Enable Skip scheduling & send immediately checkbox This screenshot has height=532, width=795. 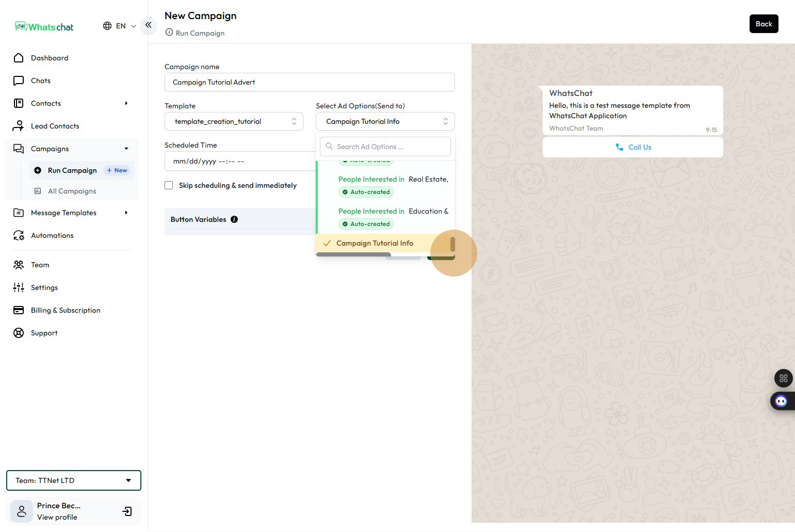[169, 185]
